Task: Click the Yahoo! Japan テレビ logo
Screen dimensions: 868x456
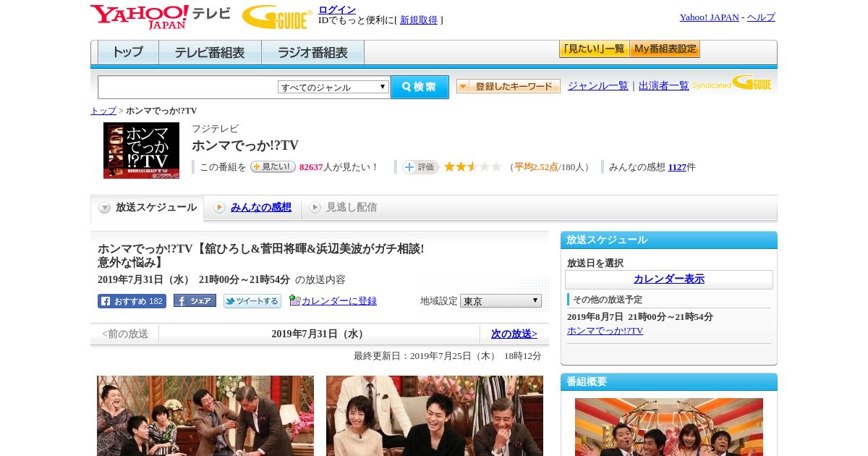Action: (x=160, y=17)
